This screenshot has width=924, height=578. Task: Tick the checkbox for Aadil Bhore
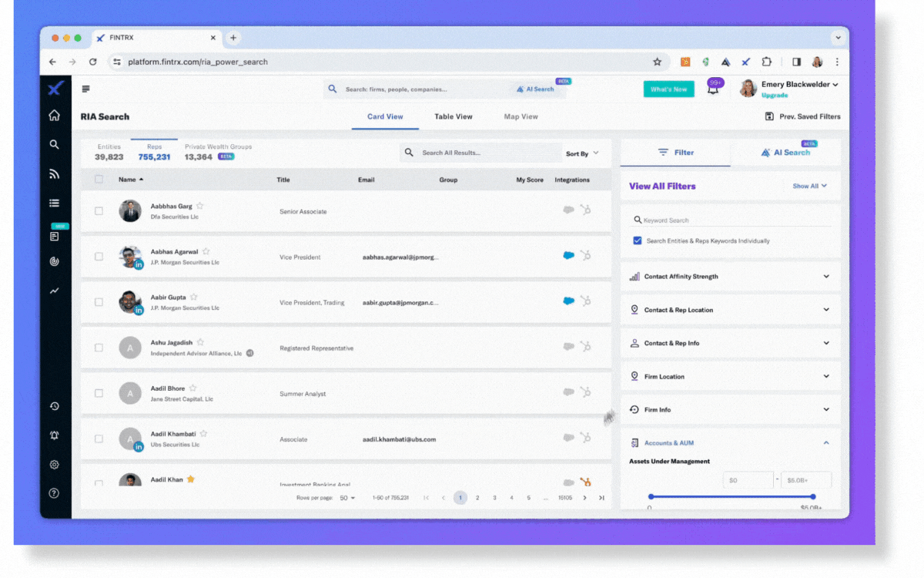pyautogui.click(x=99, y=393)
